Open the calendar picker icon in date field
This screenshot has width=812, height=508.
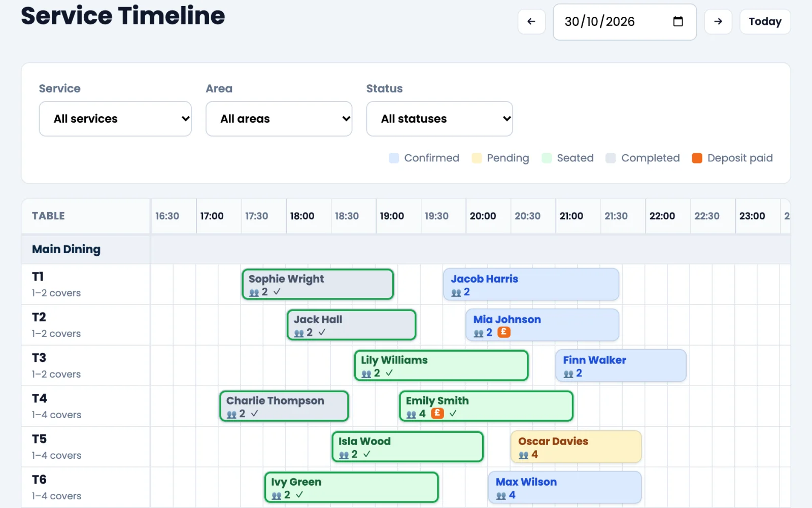point(678,21)
